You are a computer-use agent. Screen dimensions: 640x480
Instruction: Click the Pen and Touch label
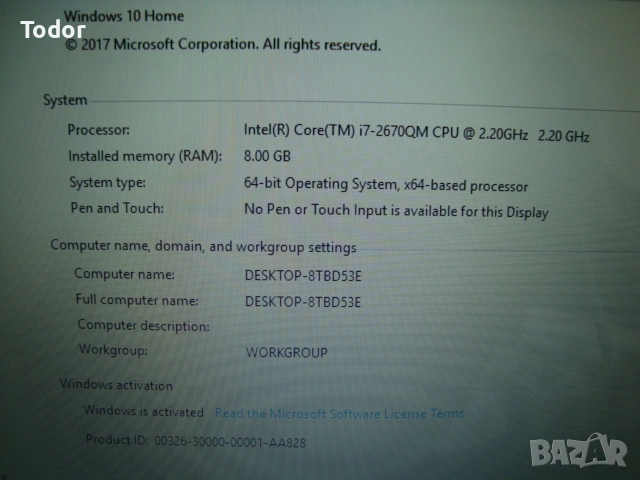click(x=116, y=208)
